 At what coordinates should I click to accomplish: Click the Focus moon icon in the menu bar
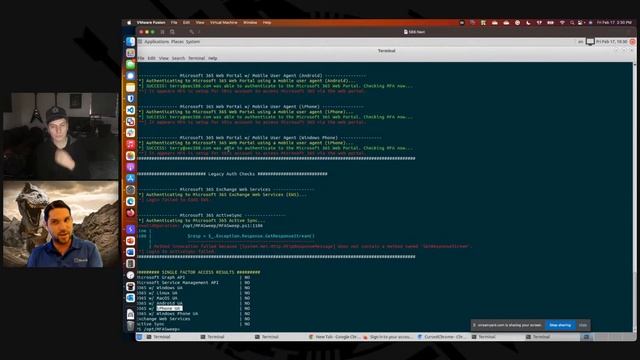(x=528, y=22)
